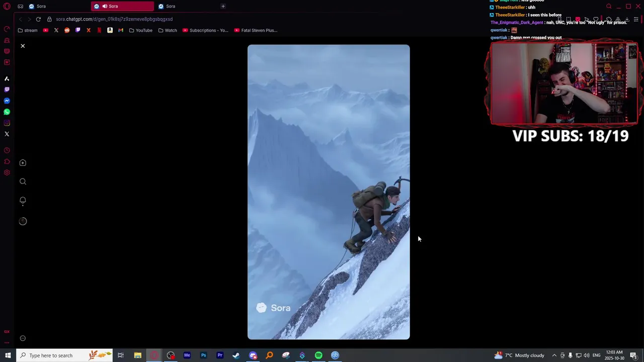Image resolution: width=644 pixels, height=362 pixels.
Task: Go back with browser back arrow
Action: tap(20, 19)
